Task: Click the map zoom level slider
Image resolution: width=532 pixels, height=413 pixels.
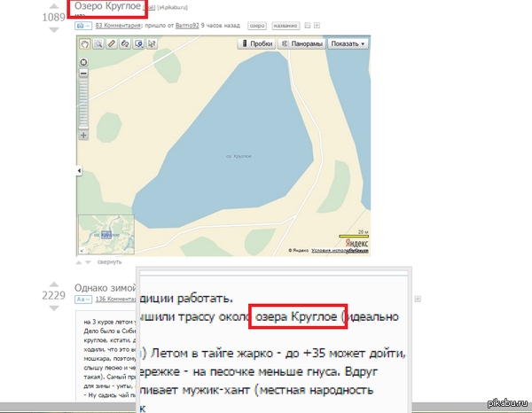Action: pyautogui.click(x=83, y=105)
